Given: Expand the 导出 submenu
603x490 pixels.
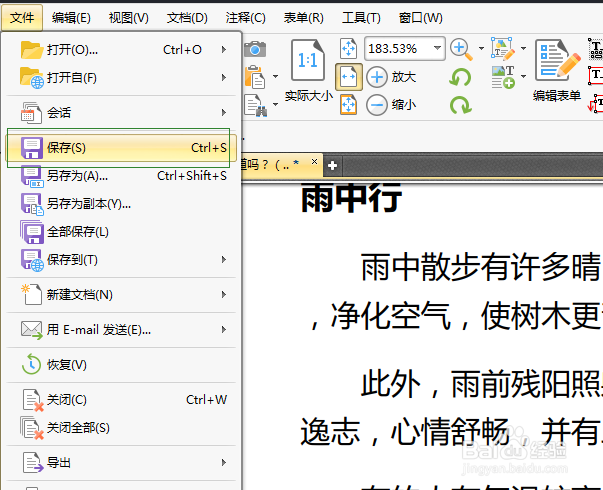Looking at the screenshot, I should point(121,463).
